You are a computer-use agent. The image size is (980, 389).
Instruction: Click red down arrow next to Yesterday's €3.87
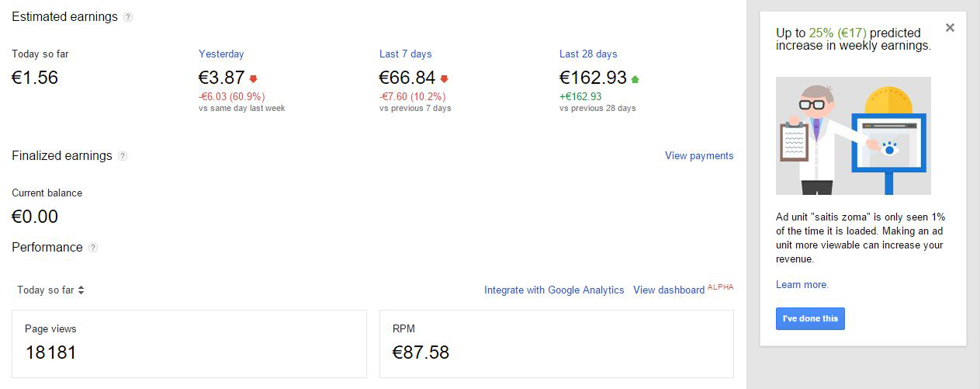pyautogui.click(x=253, y=78)
